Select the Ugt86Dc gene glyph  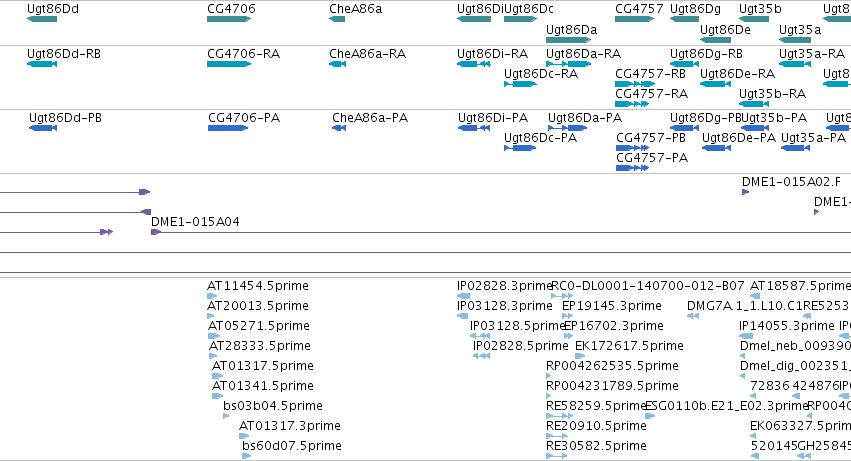coord(520,19)
